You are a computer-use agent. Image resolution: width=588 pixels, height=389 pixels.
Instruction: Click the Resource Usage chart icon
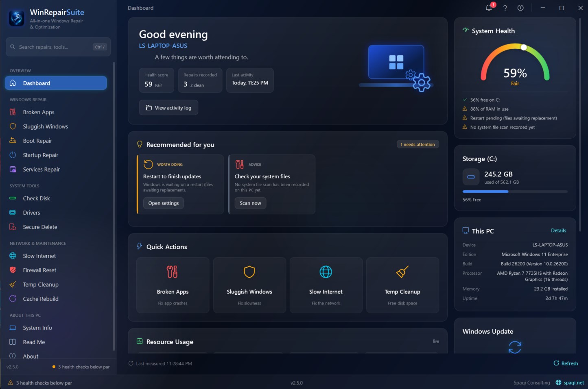[x=140, y=341]
